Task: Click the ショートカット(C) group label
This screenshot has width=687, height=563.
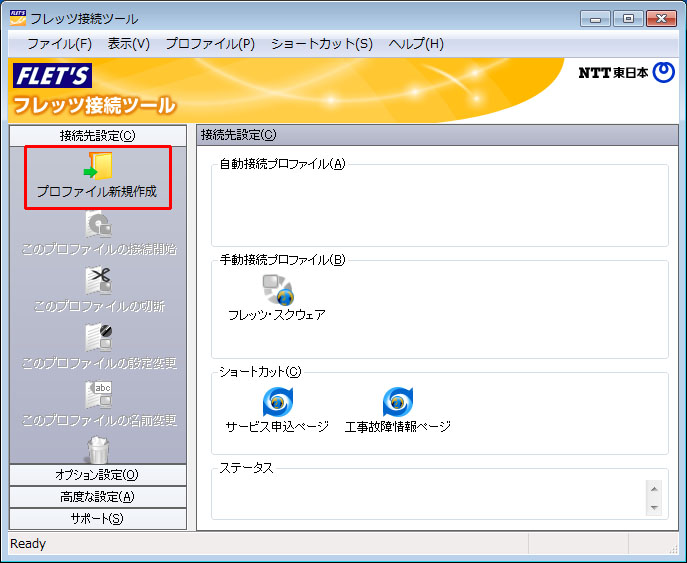Action: pos(261,372)
